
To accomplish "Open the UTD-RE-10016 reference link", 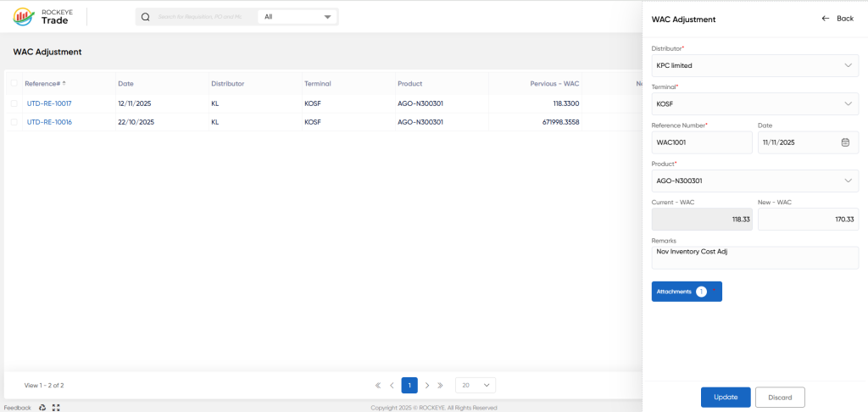I will click(49, 122).
